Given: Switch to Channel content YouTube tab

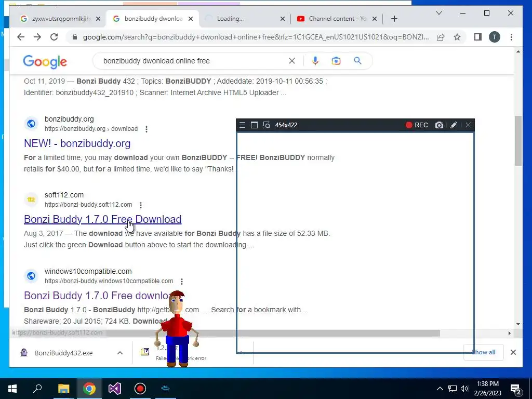Looking at the screenshot, I should point(337,19).
